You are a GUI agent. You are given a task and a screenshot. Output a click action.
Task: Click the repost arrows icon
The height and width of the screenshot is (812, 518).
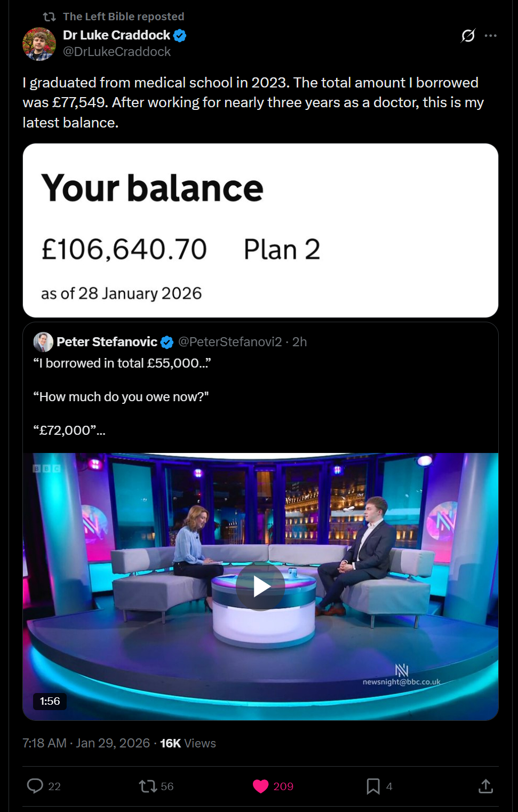coord(148,786)
